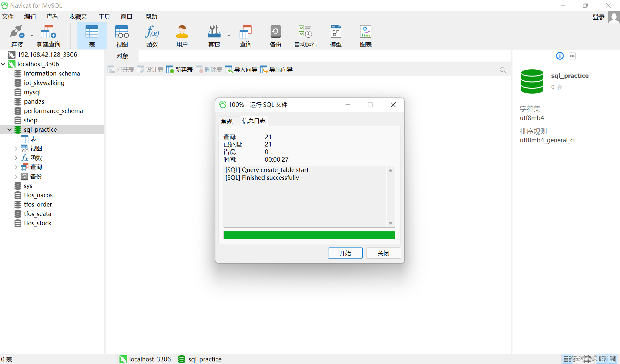The image size is (620, 364).
Task: Show the info panel icon
Action: pyautogui.click(x=560, y=56)
